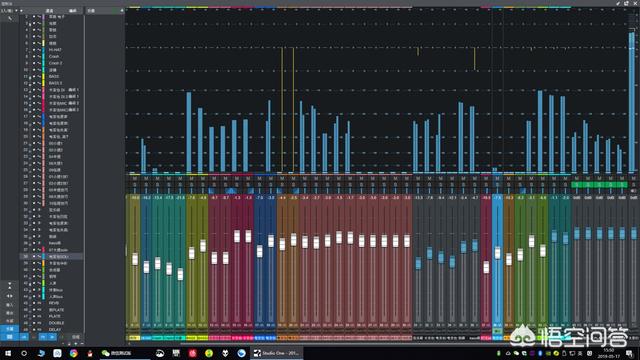
Task: Open the notification center icon
Action: pyautogui.click(x=630, y=353)
